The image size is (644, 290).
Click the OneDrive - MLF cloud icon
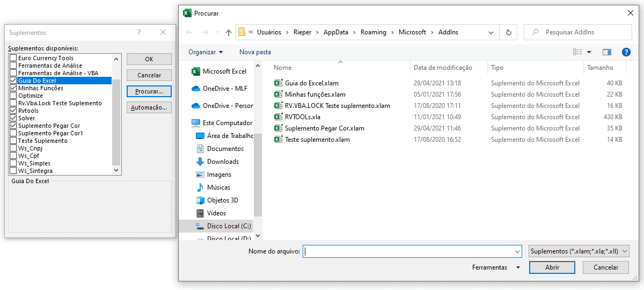196,89
